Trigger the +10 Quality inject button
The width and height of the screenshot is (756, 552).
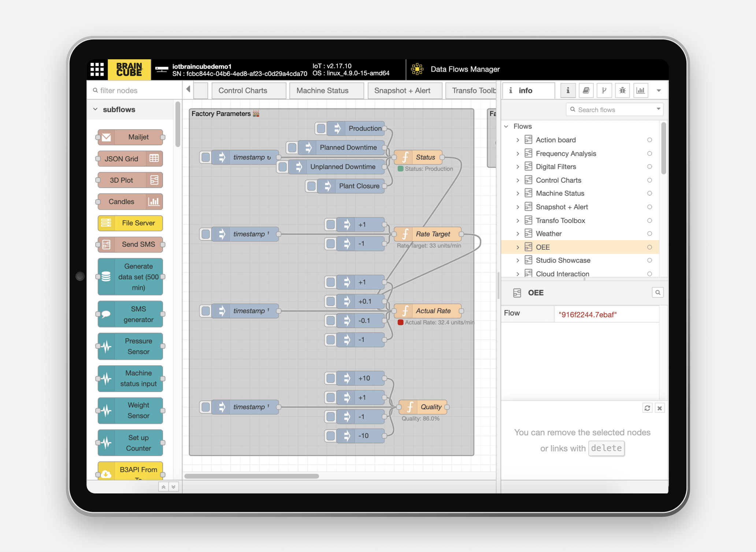click(x=330, y=378)
